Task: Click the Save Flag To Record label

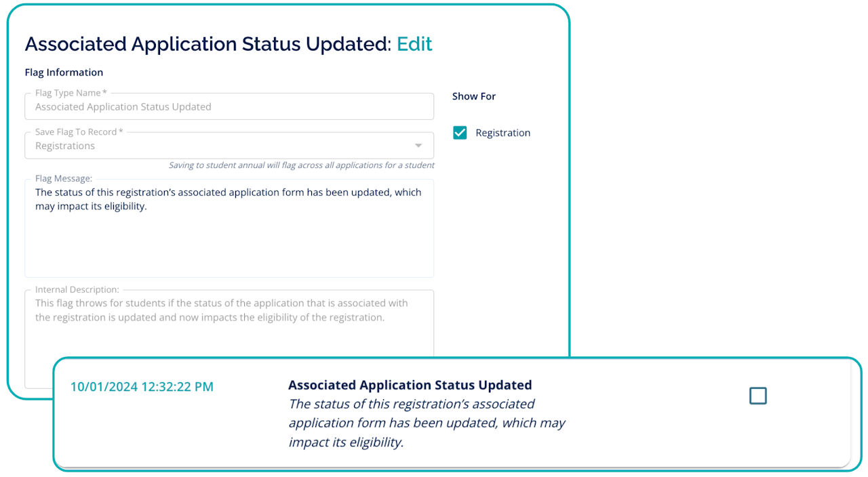Action: click(79, 132)
